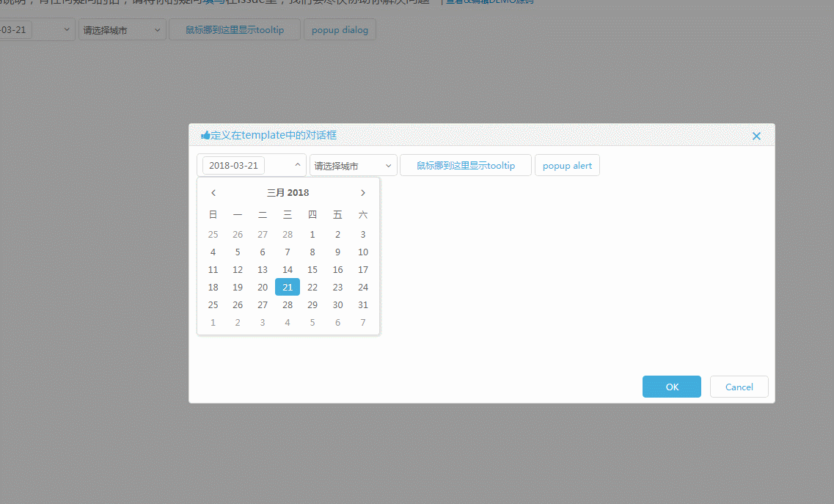Image resolution: width=834 pixels, height=504 pixels.
Task: Pick March 10 in calendar
Action: coord(363,252)
